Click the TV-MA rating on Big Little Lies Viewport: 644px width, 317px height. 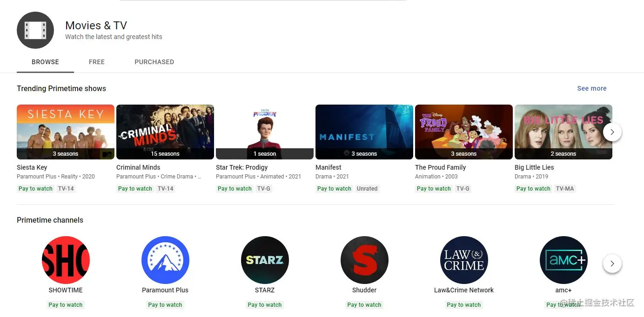565,189
